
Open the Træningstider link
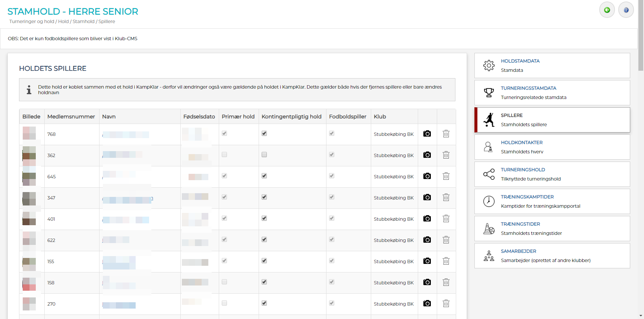520,224
